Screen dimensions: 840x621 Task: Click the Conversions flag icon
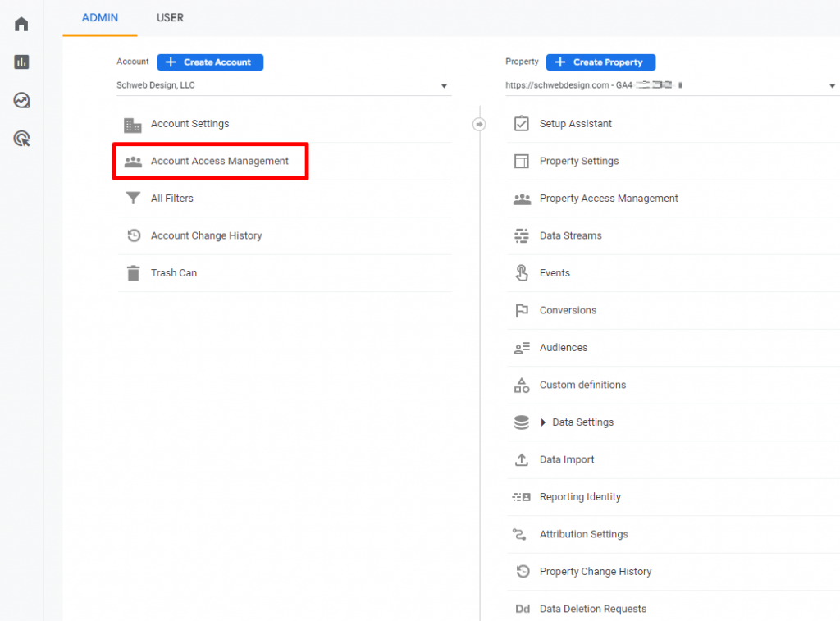click(x=521, y=311)
